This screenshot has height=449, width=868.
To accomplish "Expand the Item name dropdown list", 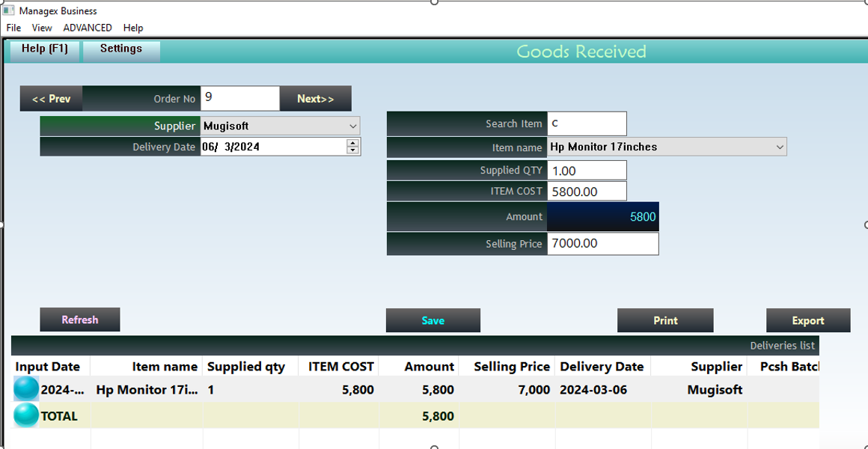I will pos(780,147).
